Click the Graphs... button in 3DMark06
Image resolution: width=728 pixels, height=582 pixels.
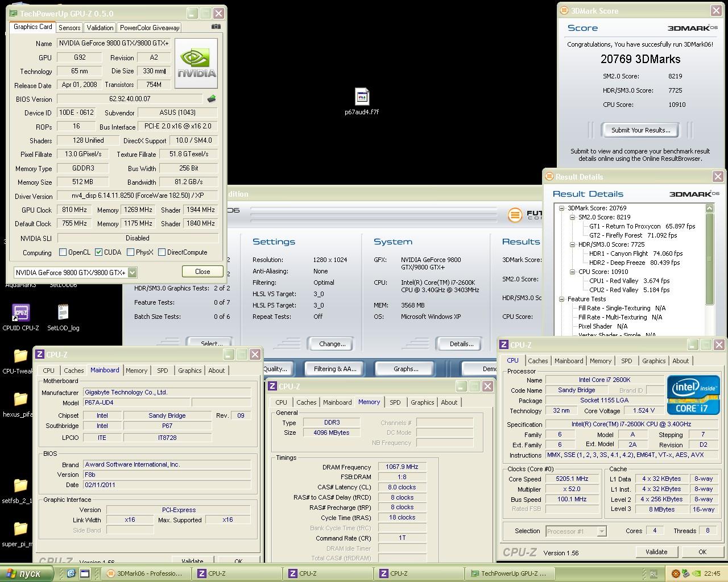(x=406, y=369)
